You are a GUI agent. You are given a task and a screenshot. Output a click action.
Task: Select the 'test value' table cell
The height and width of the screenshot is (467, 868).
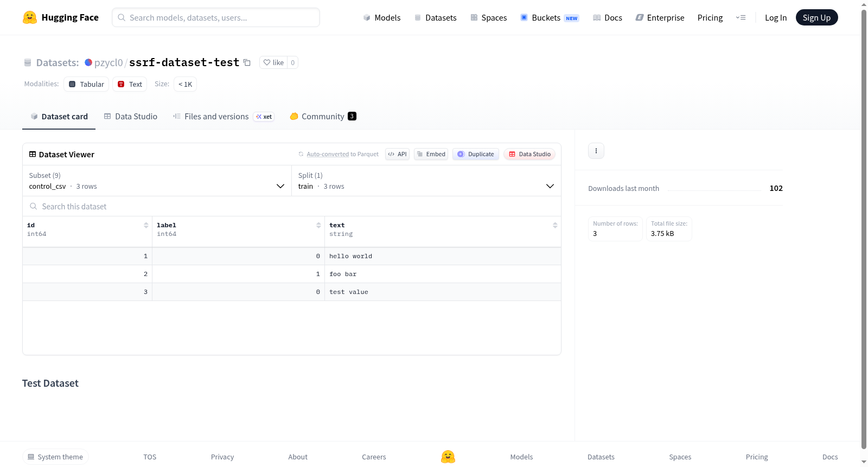click(x=443, y=292)
